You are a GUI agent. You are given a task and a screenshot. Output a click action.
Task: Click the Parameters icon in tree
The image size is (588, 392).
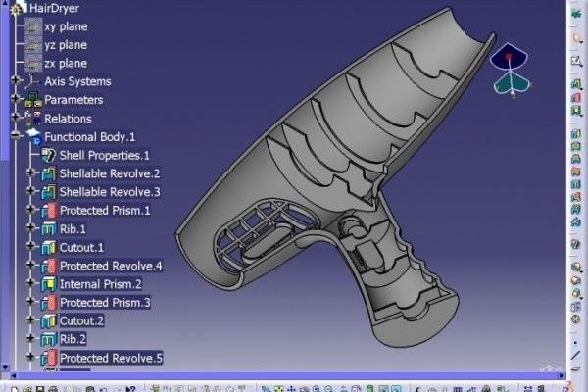coord(33,100)
